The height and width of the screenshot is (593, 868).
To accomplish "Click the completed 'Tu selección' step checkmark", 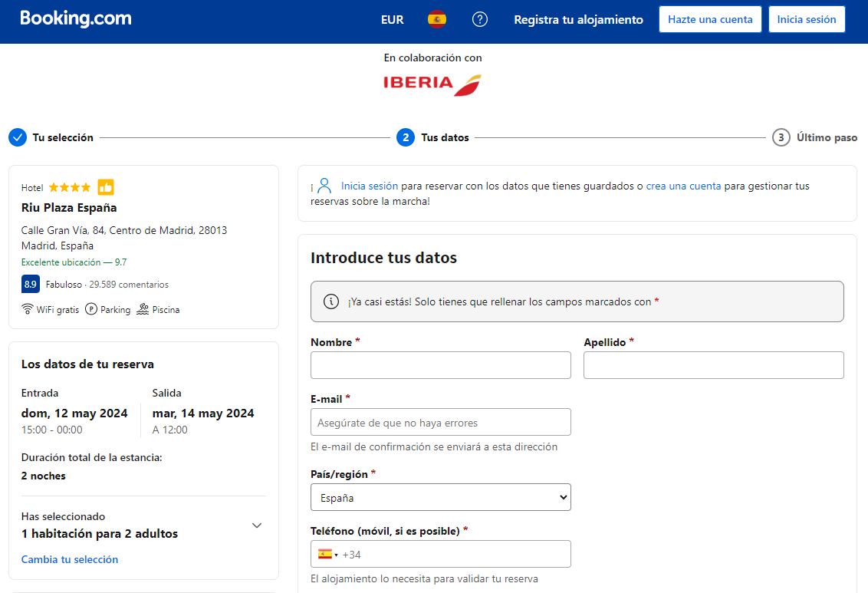I will 18,137.
